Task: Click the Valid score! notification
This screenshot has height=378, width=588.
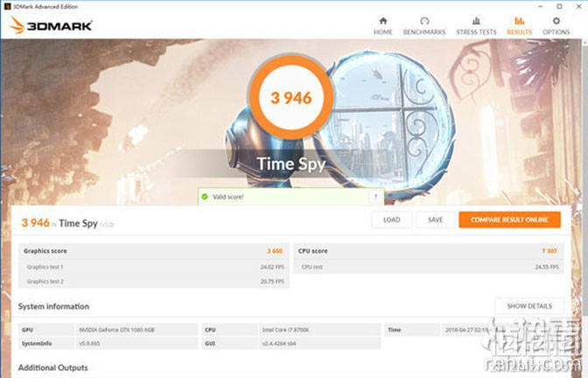Action: [290, 197]
